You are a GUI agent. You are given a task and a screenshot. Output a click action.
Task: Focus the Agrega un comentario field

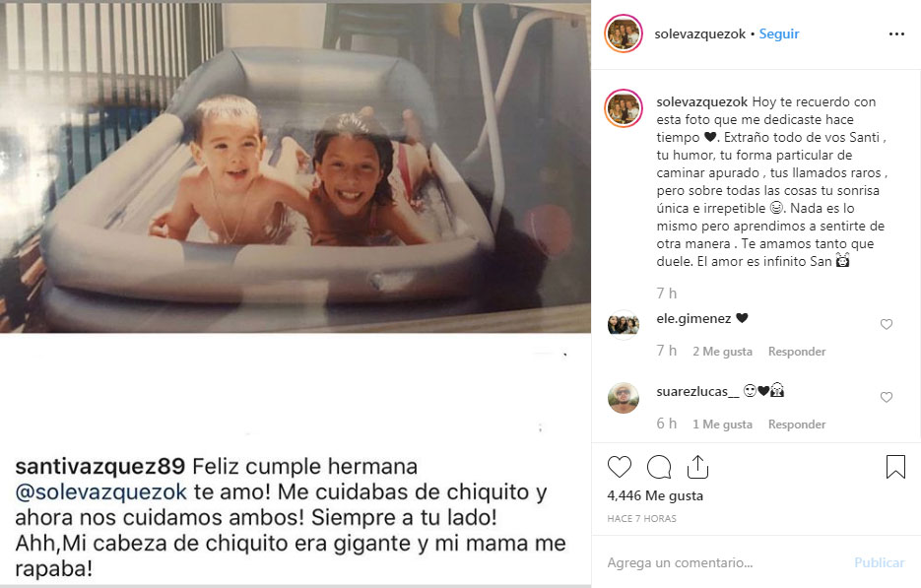point(725,562)
